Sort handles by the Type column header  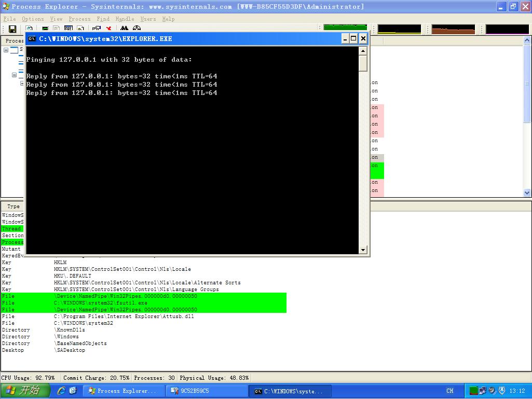(13, 207)
